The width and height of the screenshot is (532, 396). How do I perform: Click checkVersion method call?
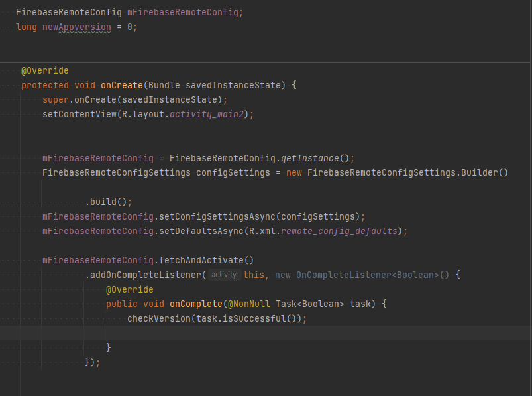click(159, 319)
